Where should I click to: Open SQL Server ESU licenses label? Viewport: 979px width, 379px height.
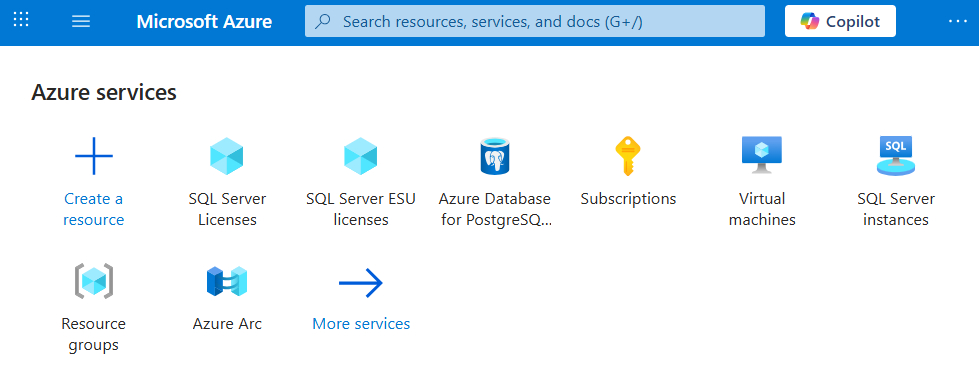point(361,209)
